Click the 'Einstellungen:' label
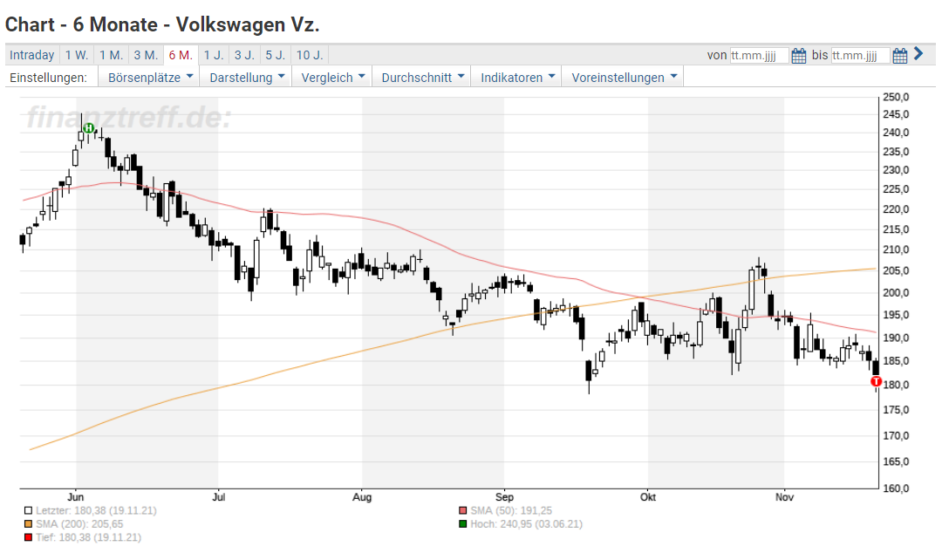The width and height of the screenshot is (942, 560). [48, 78]
